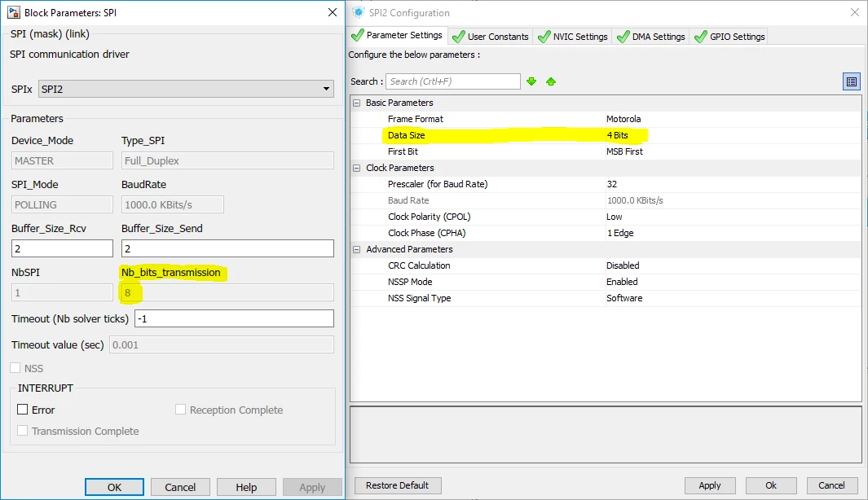
Task: Toggle the parameter description view icon
Action: 852,82
